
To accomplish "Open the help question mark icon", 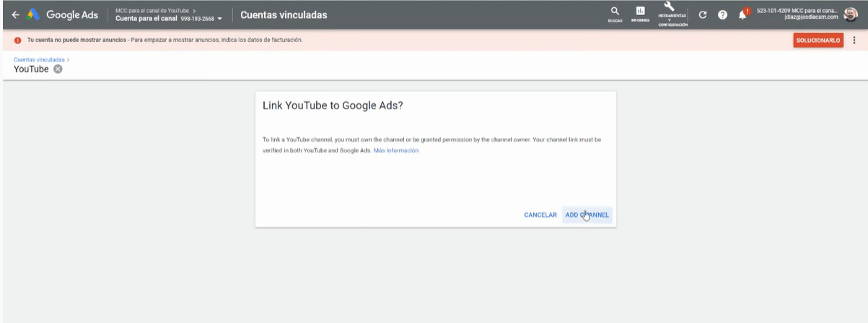I will coord(721,15).
